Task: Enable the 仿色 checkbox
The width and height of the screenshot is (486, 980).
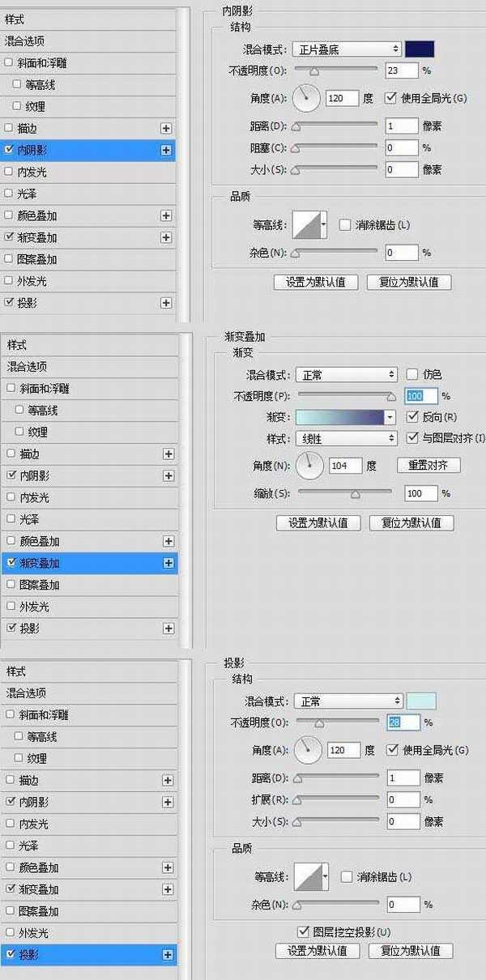Action: point(412,374)
